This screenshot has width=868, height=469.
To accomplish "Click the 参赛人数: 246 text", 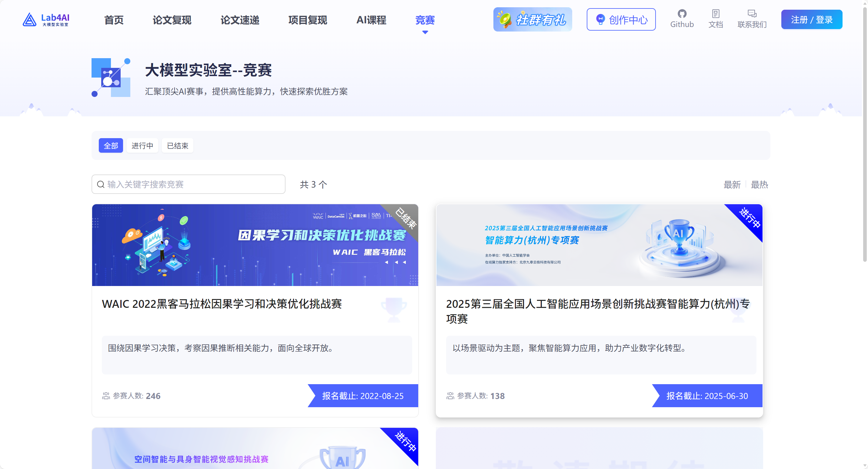I will pyautogui.click(x=136, y=396).
